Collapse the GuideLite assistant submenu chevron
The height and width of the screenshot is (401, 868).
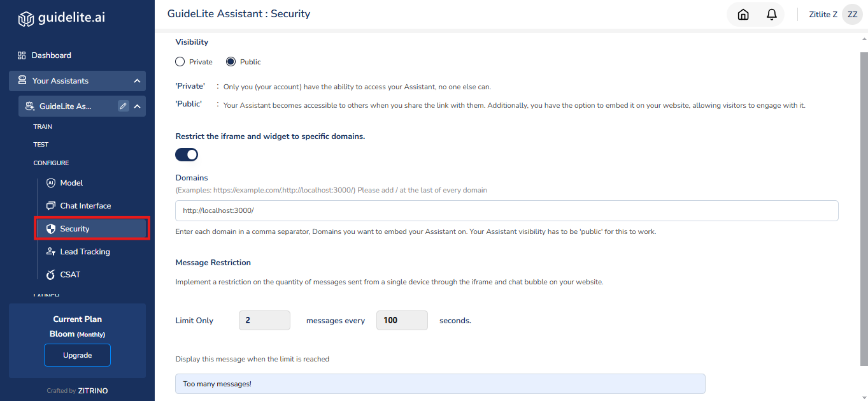tap(137, 106)
